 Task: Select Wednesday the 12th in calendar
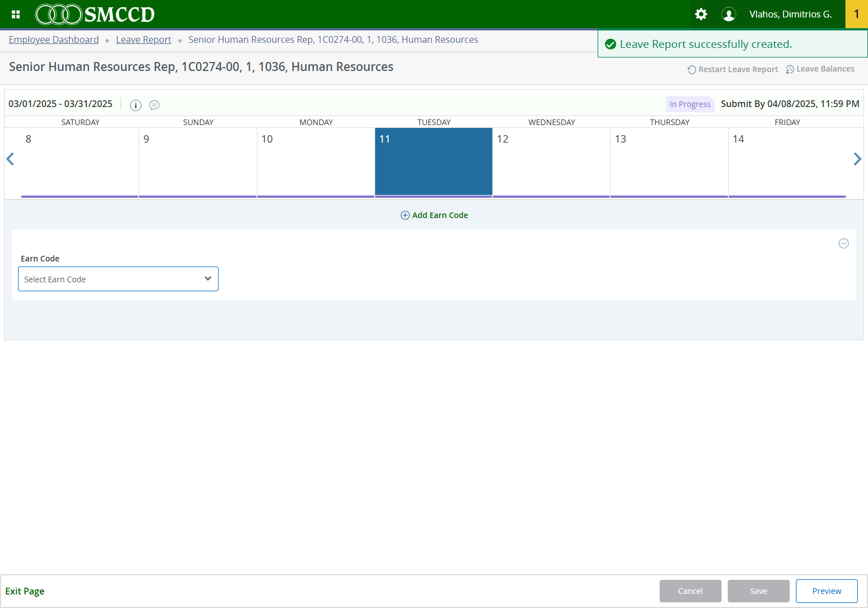click(x=551, y=162)
